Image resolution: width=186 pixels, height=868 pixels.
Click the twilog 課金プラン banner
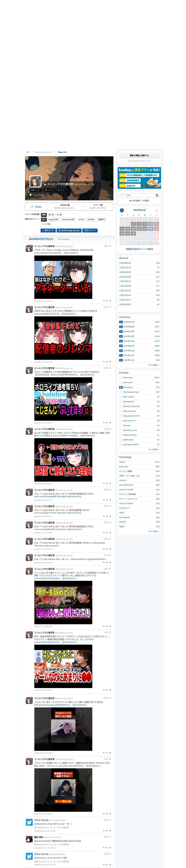pos(139,178)
